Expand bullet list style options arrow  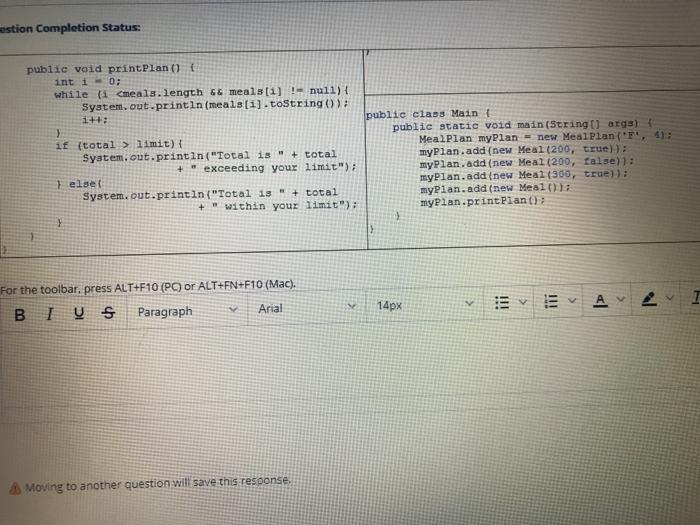(x=523, y=302)
